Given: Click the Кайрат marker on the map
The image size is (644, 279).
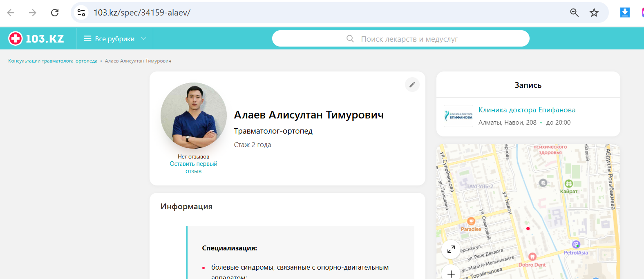Looking at the screenshot, I should tap(569, 184).
